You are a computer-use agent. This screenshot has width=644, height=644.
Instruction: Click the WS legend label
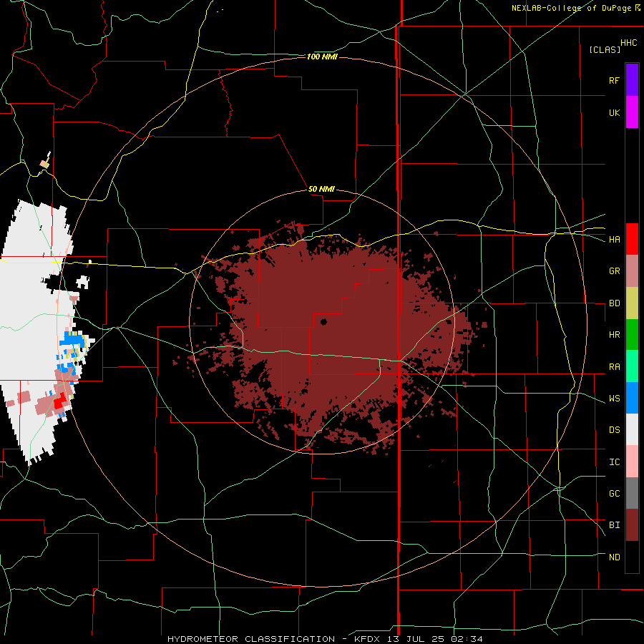click(x=614, y=399)
